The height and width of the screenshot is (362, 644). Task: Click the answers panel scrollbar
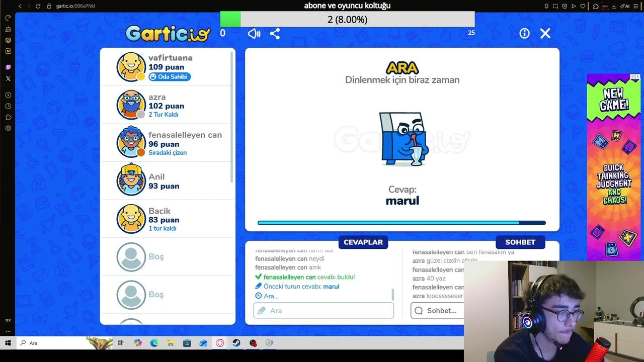[392, 294]
